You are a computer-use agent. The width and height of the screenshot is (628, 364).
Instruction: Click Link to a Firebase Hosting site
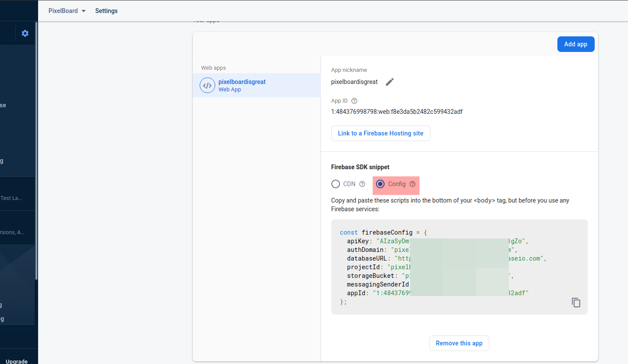(381, 133)
